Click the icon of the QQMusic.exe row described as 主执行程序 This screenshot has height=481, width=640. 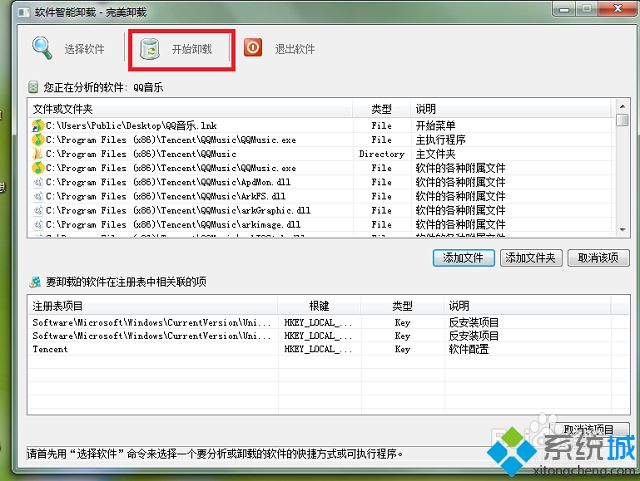pyautogui.click(x=38, y=140)
